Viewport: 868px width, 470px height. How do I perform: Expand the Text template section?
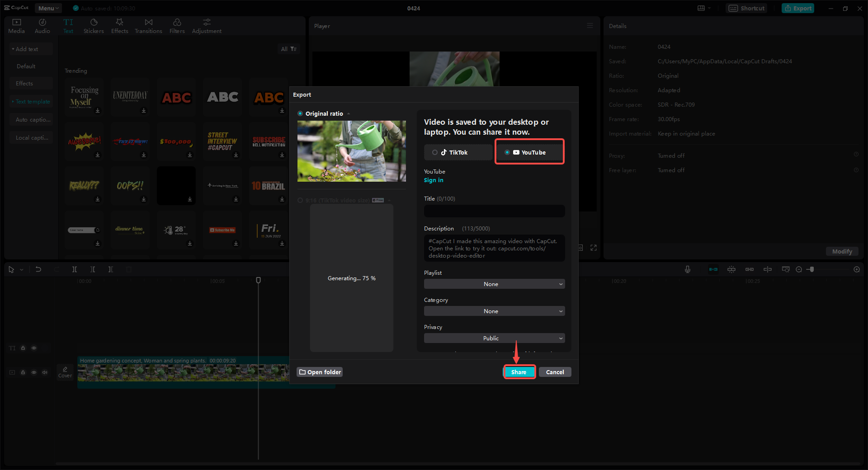(x=31, y=101)
